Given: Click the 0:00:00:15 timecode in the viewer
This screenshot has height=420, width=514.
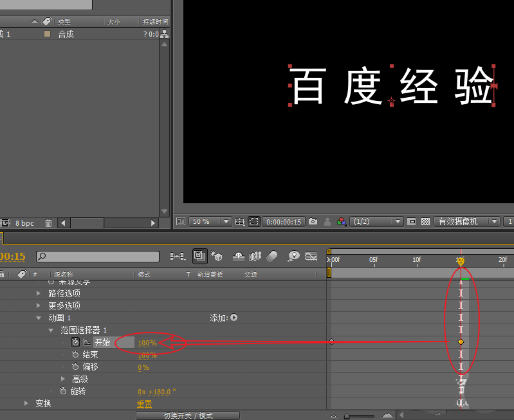Looking at the screenshot, I should (284, 222).
